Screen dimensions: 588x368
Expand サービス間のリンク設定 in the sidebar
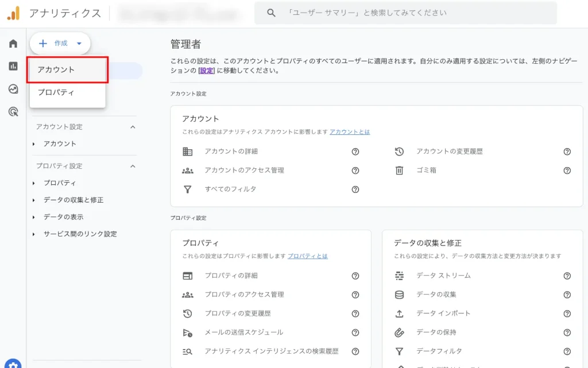point(34,234)
